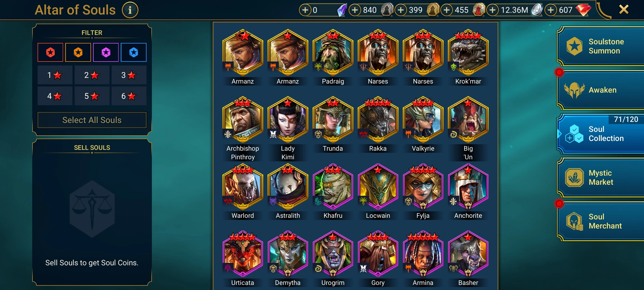Go to the Soul Merchant tab
This screenshot has height=290, width=644.
tap(601, 221)
